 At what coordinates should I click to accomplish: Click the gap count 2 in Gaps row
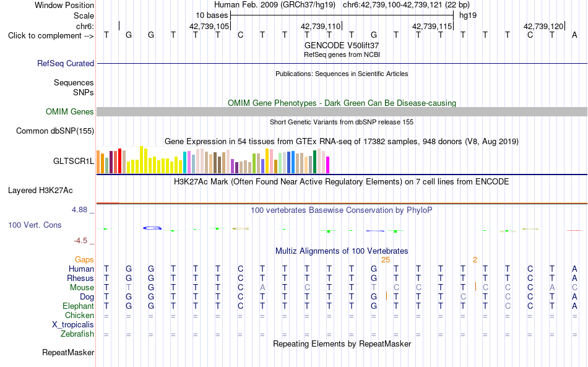475,260
